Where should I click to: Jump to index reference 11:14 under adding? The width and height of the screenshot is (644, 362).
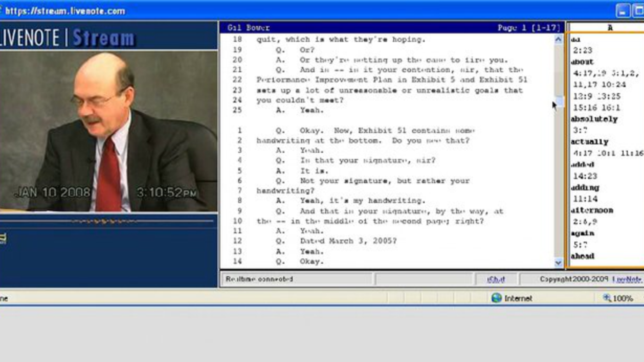pyautogui.click(x=585, y=199)
